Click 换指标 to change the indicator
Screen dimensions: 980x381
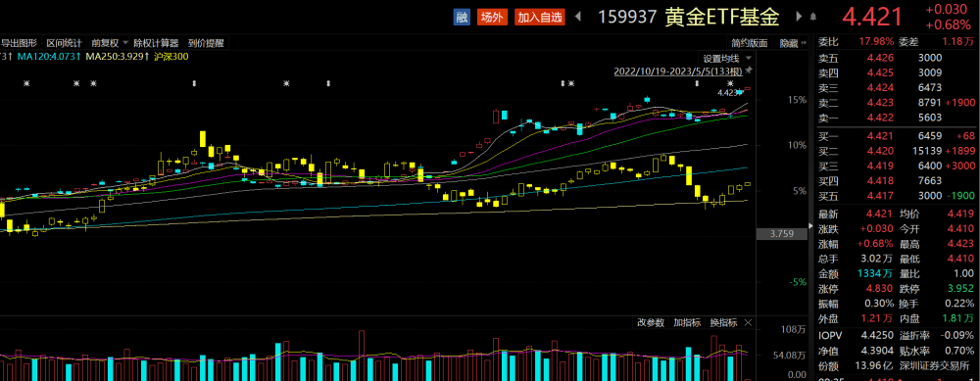[723, 323]
